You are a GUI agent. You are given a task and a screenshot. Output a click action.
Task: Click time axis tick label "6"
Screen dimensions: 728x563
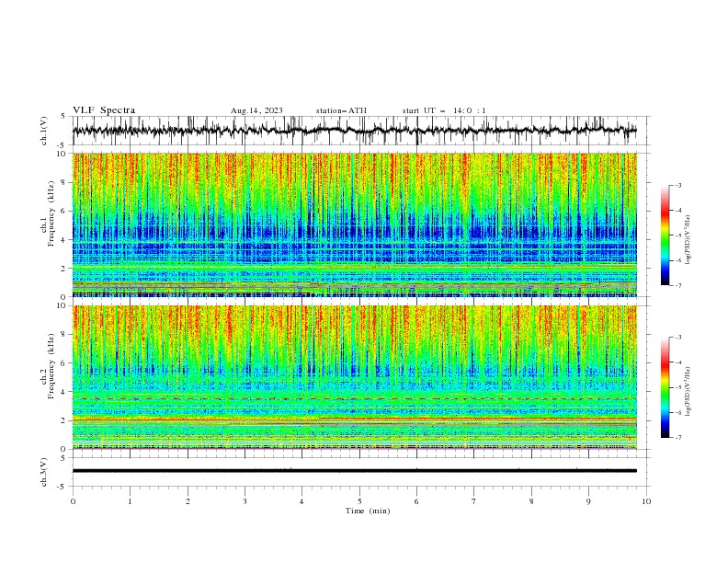coord(416,501)
